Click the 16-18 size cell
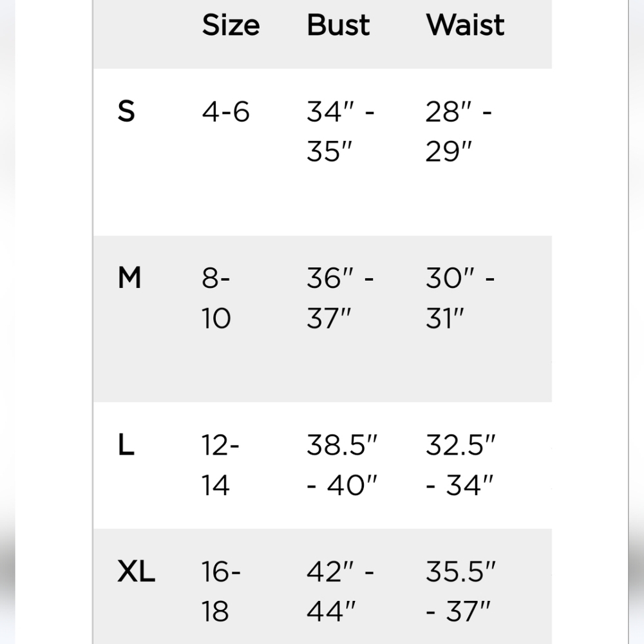The image size is (644, 644). [221, 591]
